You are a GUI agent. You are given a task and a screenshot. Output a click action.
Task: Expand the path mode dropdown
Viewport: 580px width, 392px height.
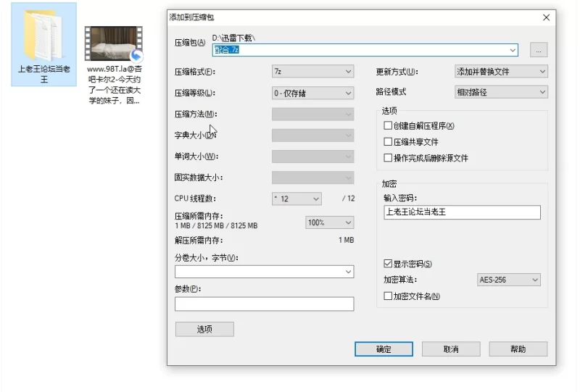point(500,92)
